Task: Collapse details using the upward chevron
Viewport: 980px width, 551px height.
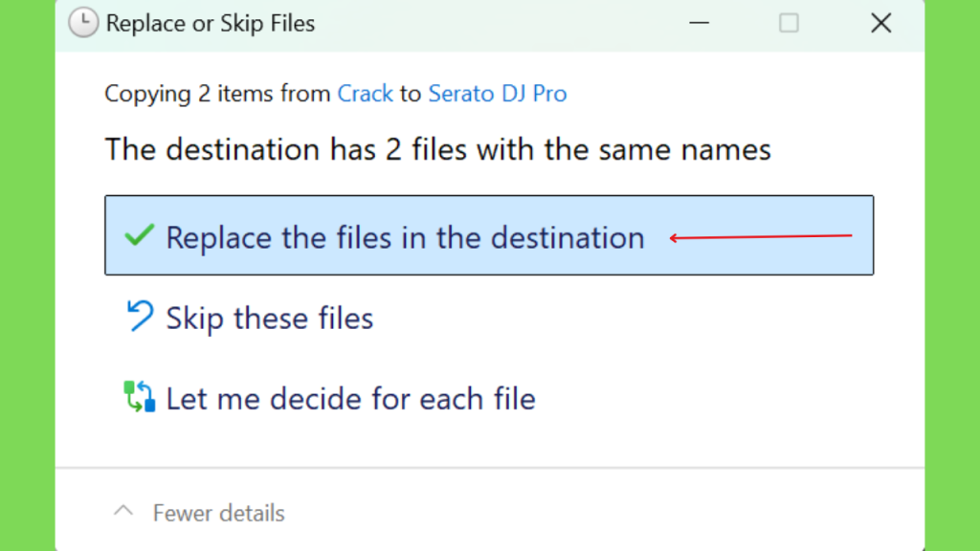Action: (123, 511)
